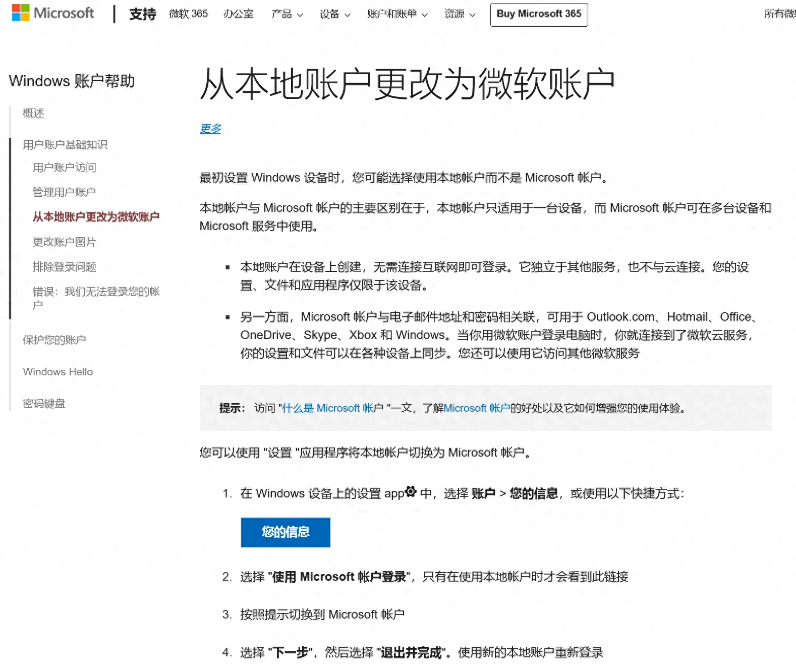796x672 pixels.
Task: Open the 支持 support home link
Action: coord(143,14)
